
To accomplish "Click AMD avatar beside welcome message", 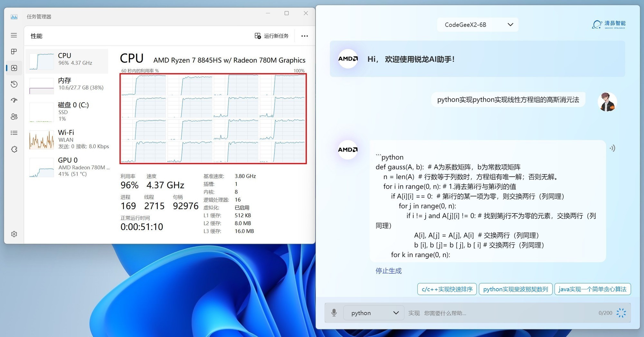I will [x=348, y=59].
